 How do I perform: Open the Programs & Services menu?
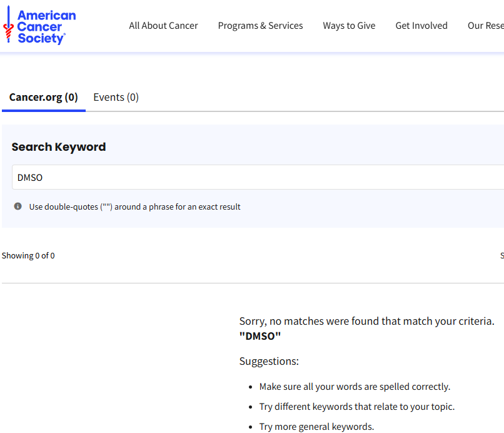(260, 26)
